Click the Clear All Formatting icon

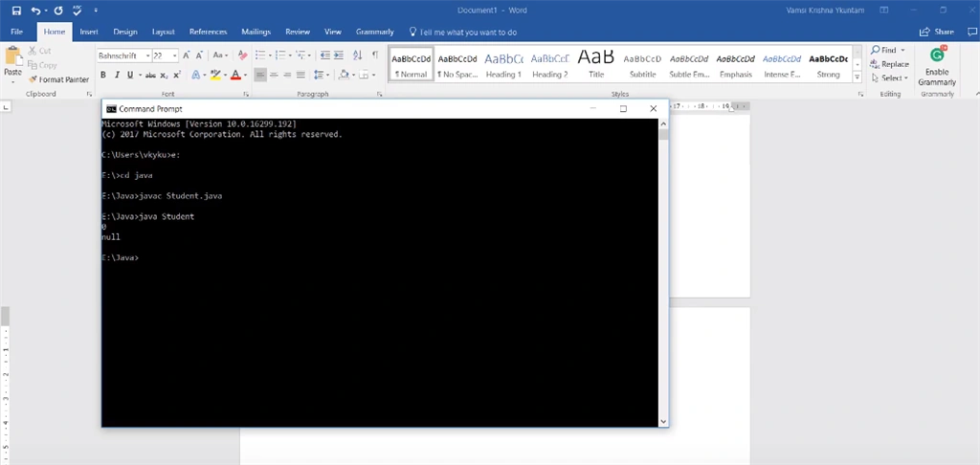(242, 55)
